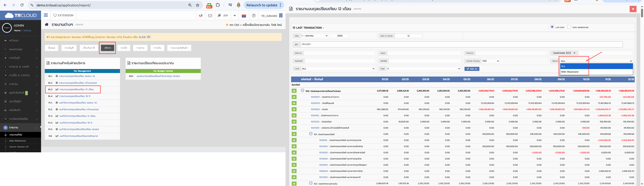The height and width of the screenshot is (186, 644).
Task: Click green chart icon for account 1001000
Action: tap(294, 109)
